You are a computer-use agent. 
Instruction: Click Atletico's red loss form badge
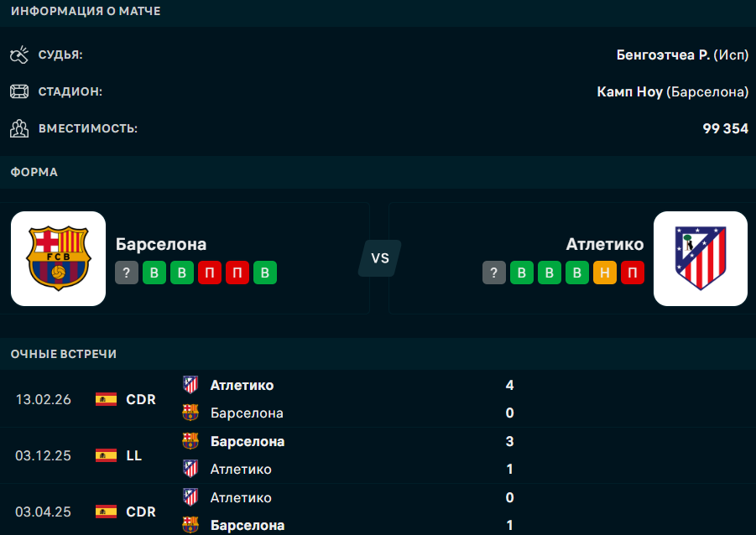[x=633, y=273]
